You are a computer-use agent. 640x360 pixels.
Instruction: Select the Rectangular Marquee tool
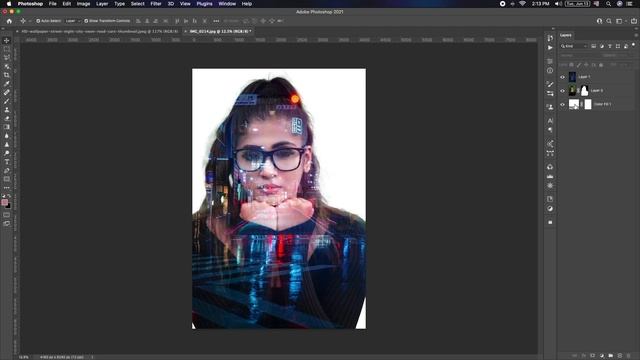pos(7,49)
